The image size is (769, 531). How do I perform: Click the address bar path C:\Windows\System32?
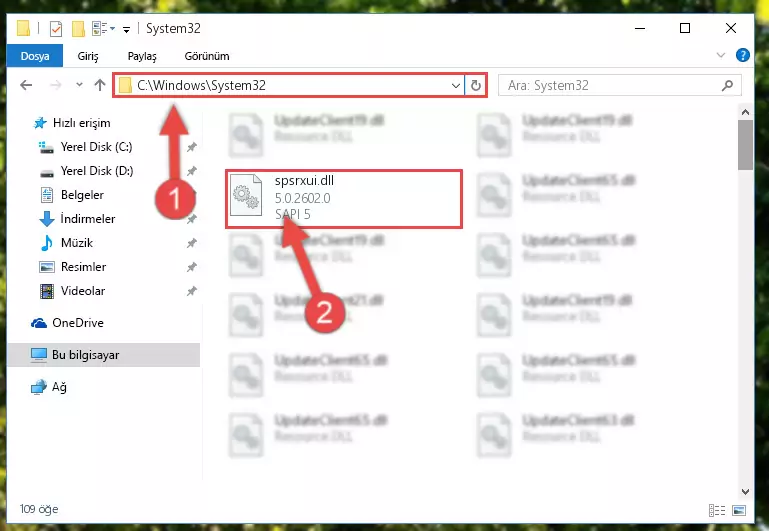[202, 85]
